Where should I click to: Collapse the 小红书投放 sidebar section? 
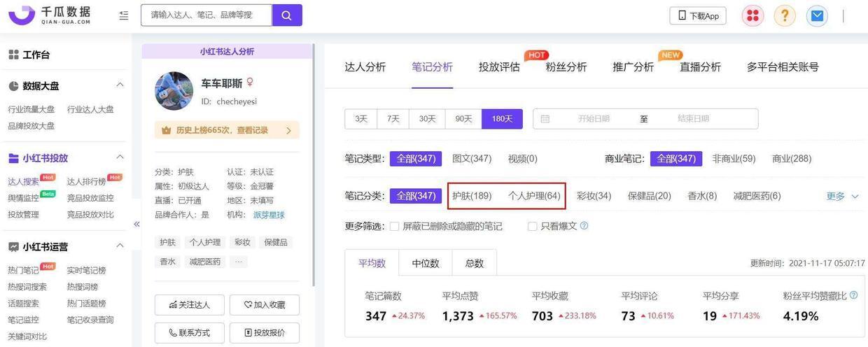tap(120, 157)
